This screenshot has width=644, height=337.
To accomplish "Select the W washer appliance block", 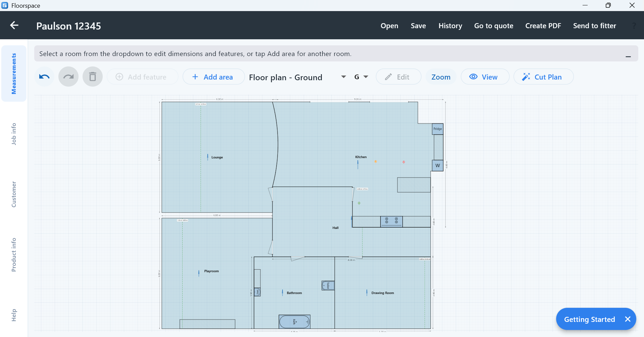I will 438,165.
